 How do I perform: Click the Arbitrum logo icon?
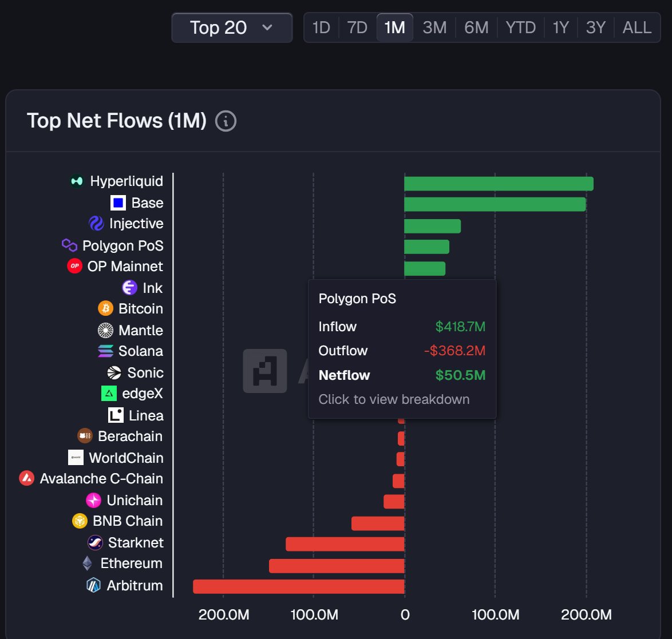point(94,585)
